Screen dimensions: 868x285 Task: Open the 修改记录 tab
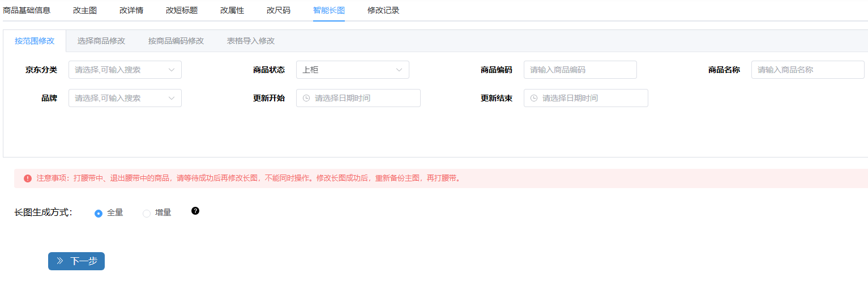point(383,10)
